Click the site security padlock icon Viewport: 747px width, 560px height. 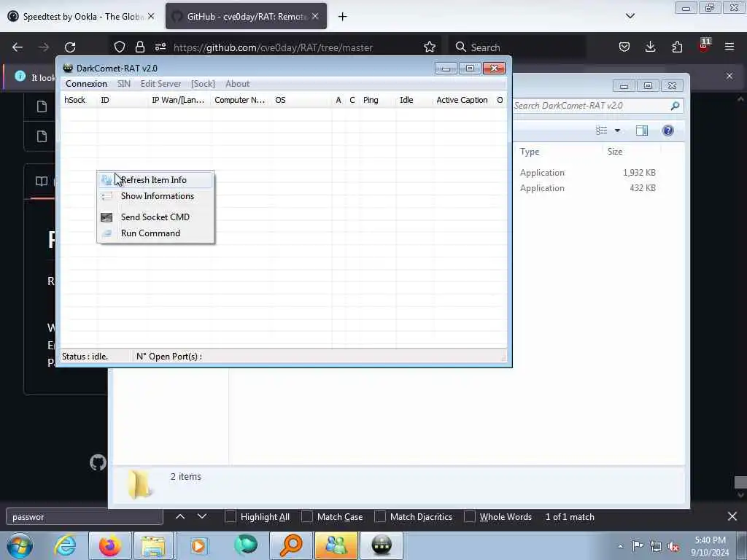click(139, 47)
